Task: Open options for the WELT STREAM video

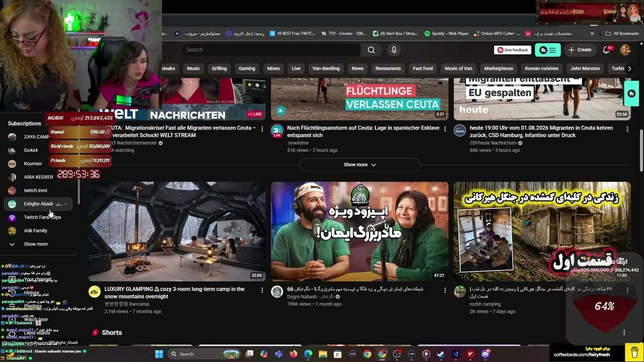Action: 262,129
